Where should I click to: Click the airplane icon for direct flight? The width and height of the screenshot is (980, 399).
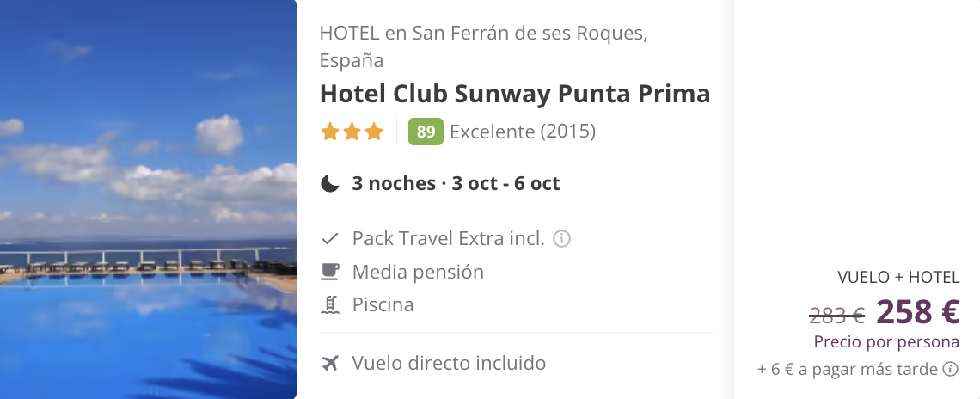coord(329,363)
